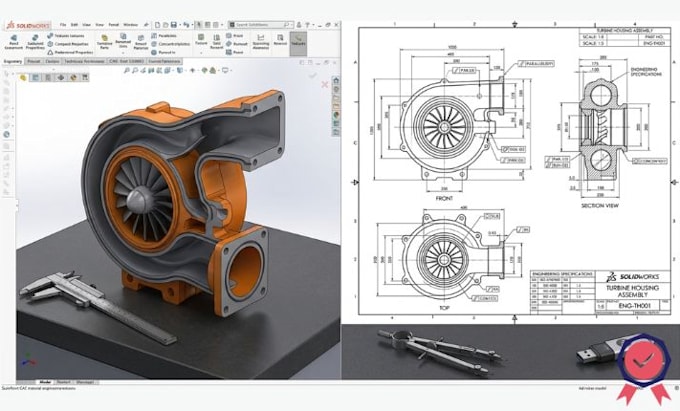
Task: Click the SolidWorks logo in the title bar
Action: [28, 25]
